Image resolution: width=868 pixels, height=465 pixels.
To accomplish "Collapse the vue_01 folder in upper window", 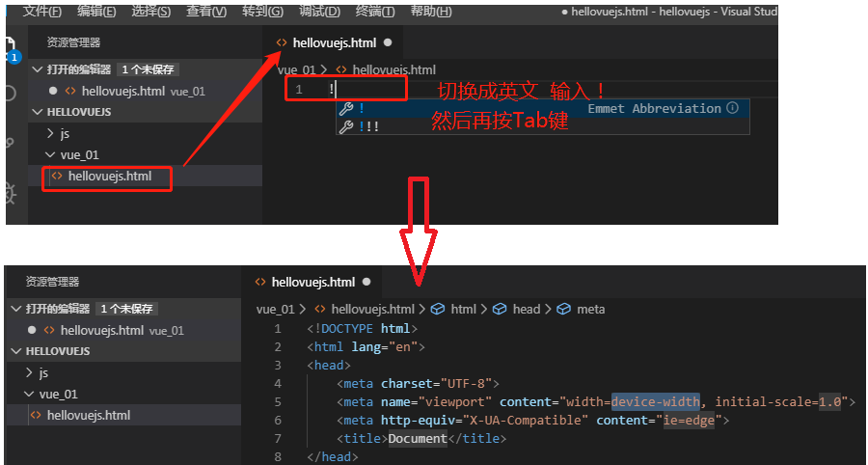I will [x=145, y=155].
